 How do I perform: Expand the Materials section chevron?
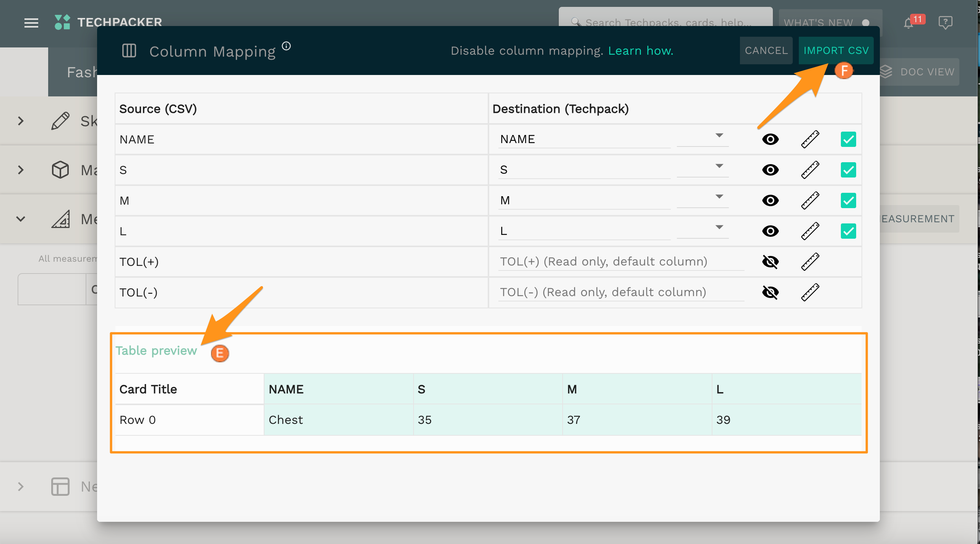(x=21, y=170)
